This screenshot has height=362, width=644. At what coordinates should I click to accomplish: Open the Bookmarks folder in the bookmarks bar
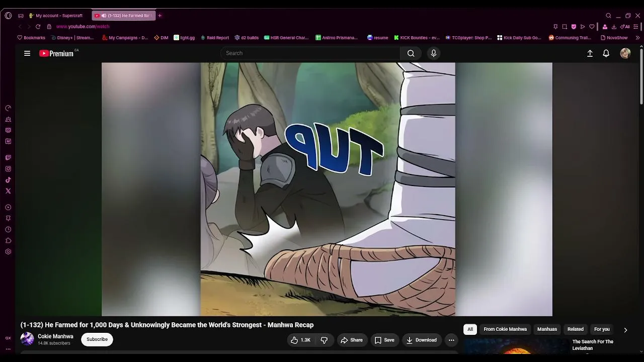click(31, 38)
